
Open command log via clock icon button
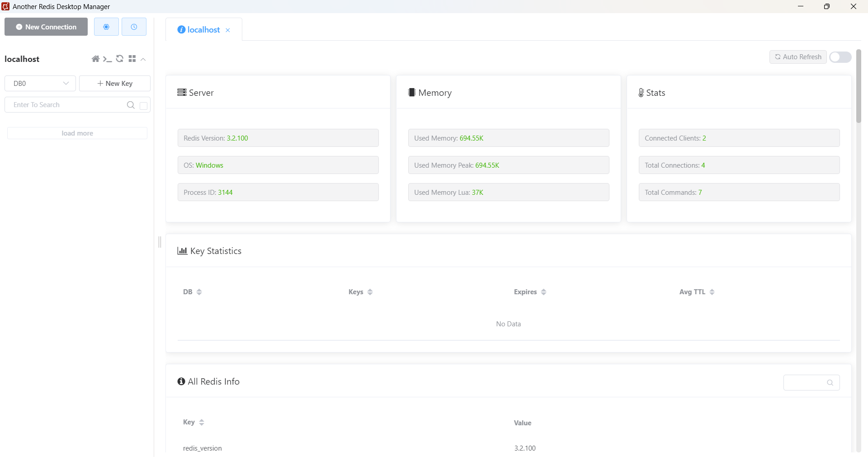(x=134, y=27)
